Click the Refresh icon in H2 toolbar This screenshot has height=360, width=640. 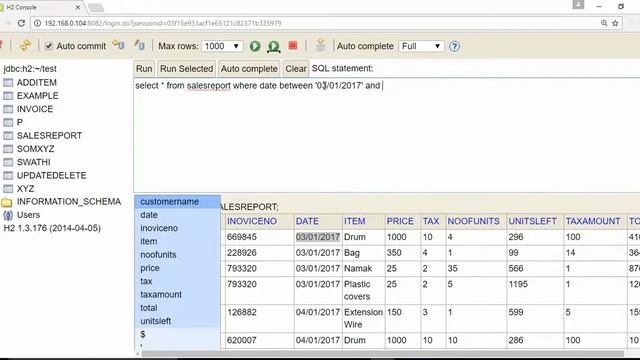[25, 45]
